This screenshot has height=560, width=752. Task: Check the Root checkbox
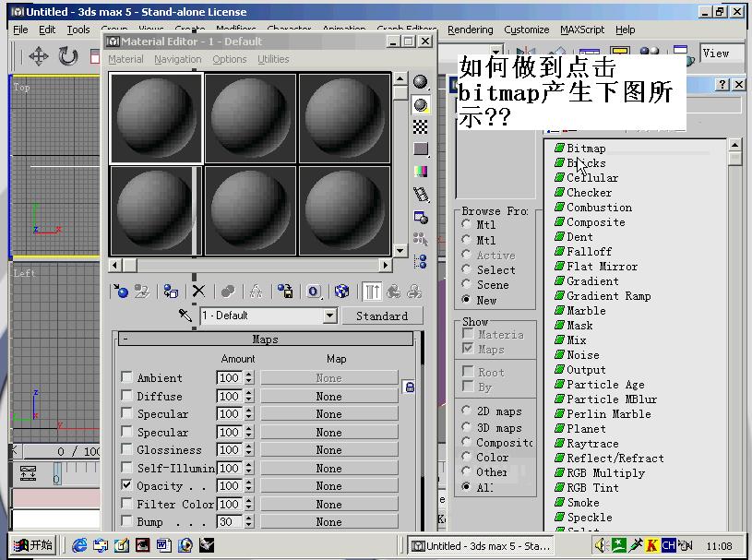pyautogui.click(x=468, y=372)
